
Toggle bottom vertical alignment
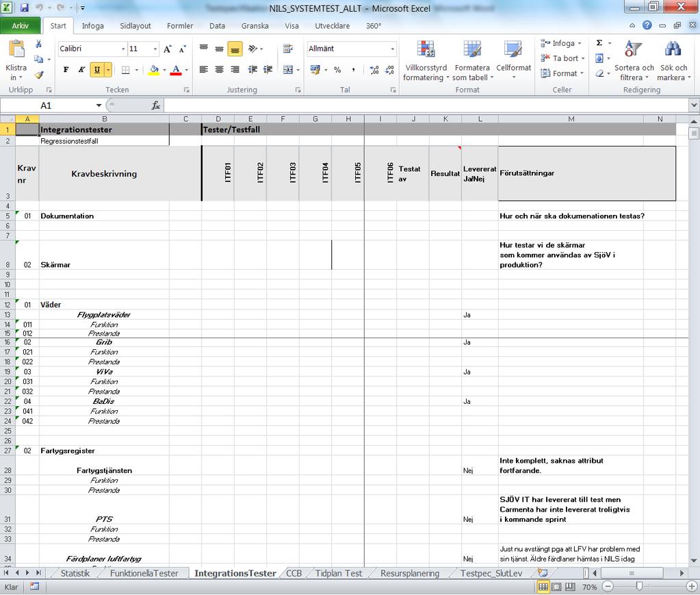(235, 48)
